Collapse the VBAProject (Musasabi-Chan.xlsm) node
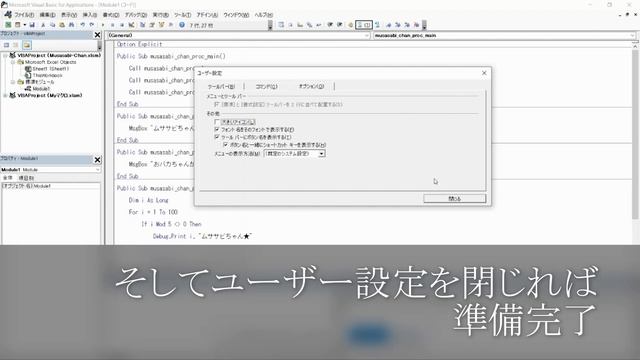 (x=5, y=55)
